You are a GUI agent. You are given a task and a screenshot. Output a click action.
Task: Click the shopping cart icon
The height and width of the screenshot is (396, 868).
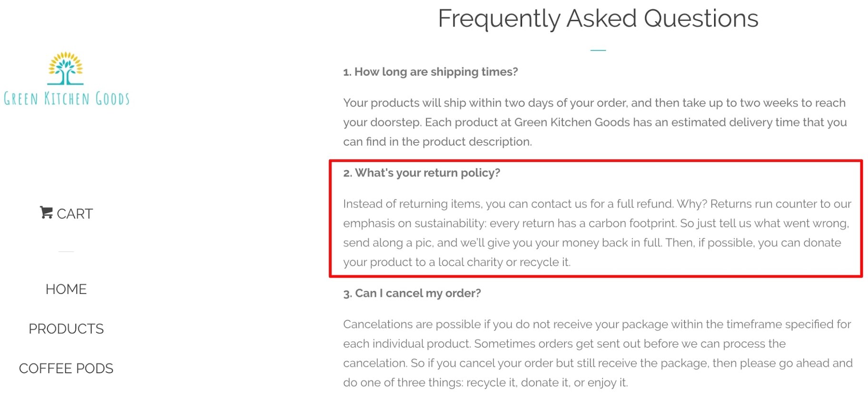coord(46,213)
